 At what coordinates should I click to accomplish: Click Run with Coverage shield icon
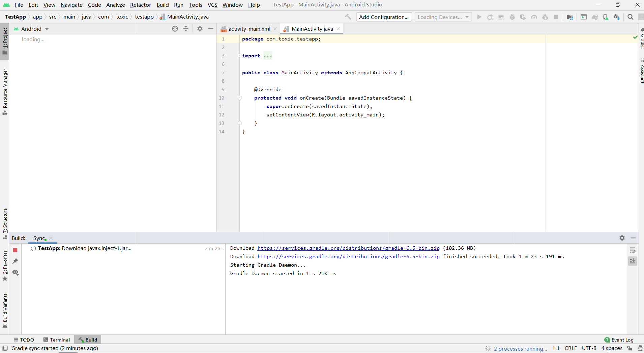tap(523, 17)
